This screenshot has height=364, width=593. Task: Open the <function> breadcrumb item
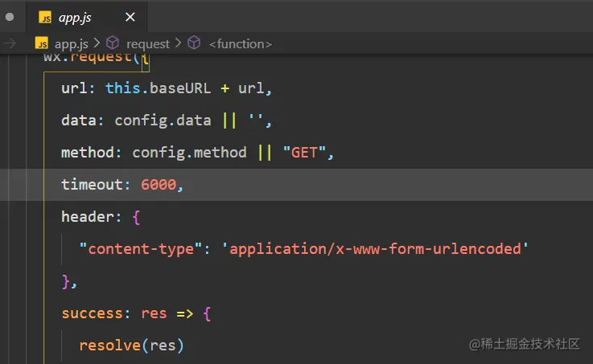tap(240, 44)
